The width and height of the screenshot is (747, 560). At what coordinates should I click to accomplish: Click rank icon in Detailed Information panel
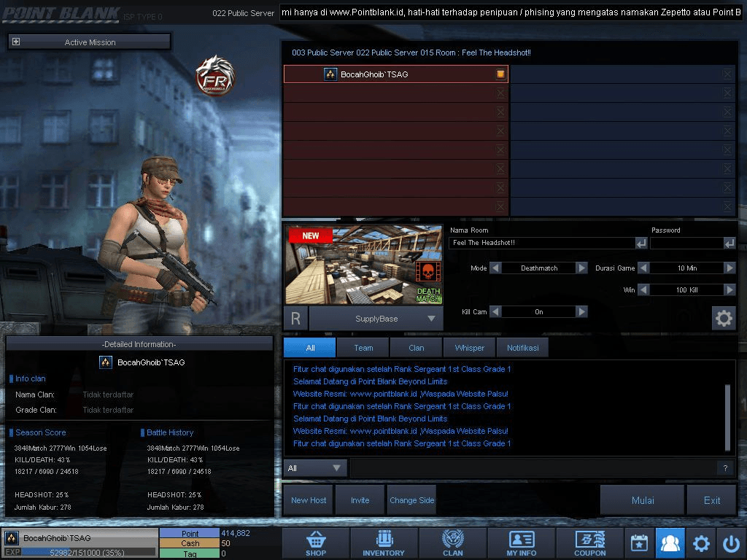point(106,362)
